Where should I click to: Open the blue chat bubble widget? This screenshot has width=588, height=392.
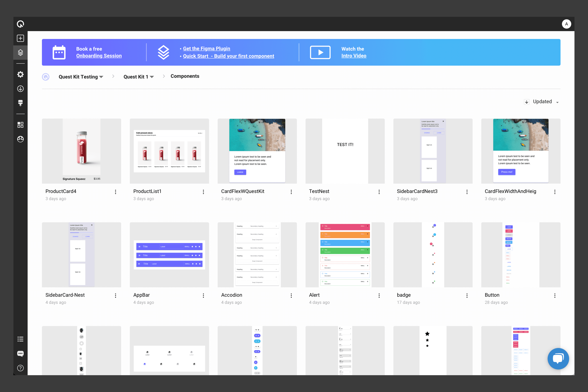click(x=558, y=359)
